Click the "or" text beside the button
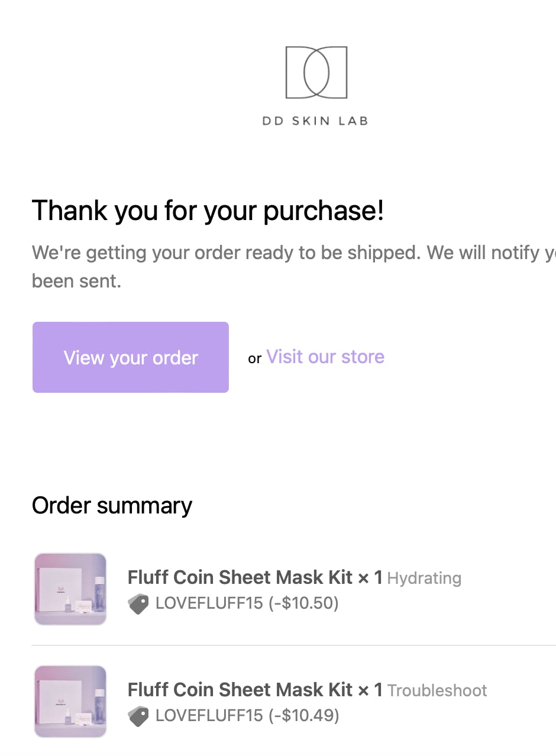 click(x=254, y=358)
